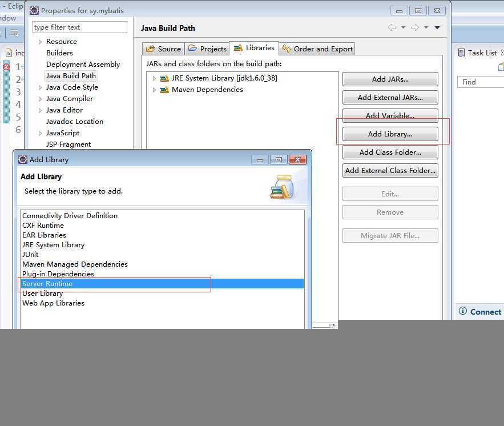
Task: Click the red error marker on line 1
Action: (x=6, y=67)
